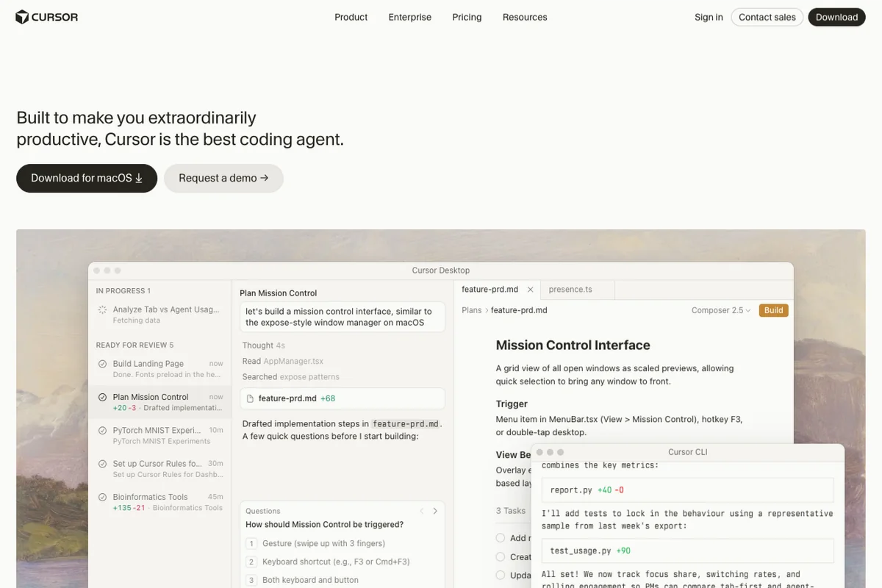The image size is (882, 588).
Task: Click the 3 Tasks label
Action: click(511, 511)
